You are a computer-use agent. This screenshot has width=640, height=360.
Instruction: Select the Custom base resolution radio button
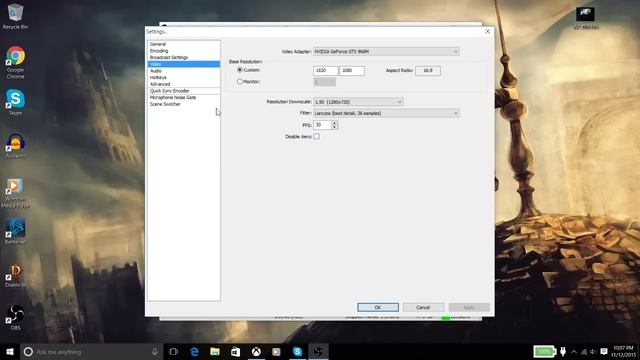[240, 70]
